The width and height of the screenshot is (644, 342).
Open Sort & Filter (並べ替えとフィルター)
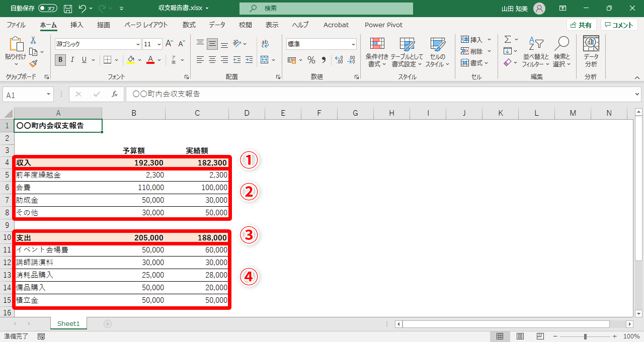coord(536,52)
